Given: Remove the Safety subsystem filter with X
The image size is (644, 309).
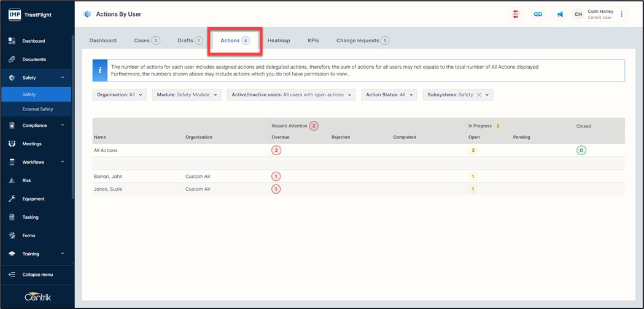Looking at the screenshot, I should tap(479, 95).
